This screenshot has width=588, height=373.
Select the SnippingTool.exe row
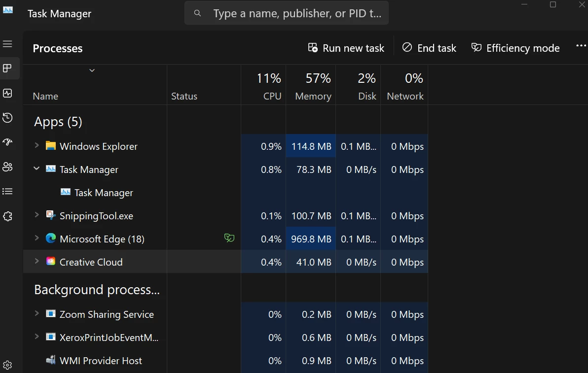(225, 216)
